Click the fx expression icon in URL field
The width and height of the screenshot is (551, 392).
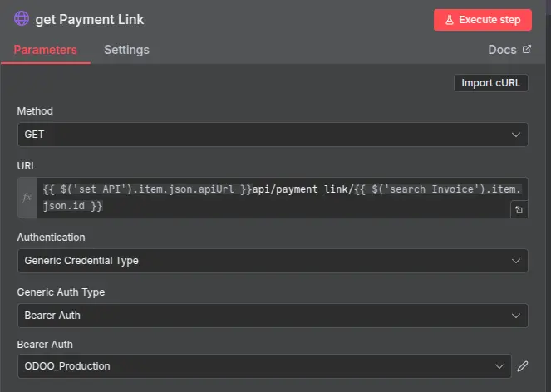click(27, 197)
